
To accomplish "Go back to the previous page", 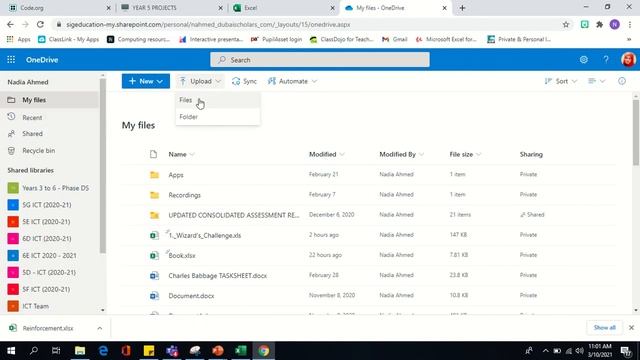I will (x=10, y=24).
